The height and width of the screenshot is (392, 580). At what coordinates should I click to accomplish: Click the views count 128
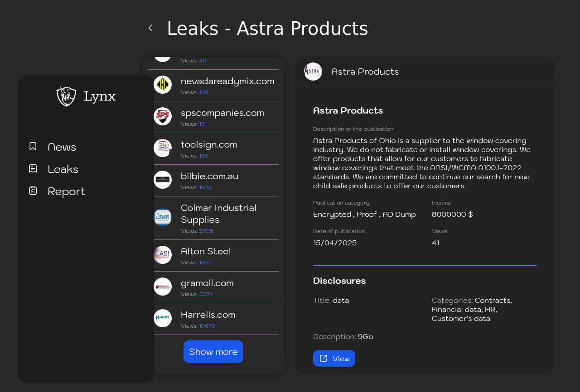(203, 92)
